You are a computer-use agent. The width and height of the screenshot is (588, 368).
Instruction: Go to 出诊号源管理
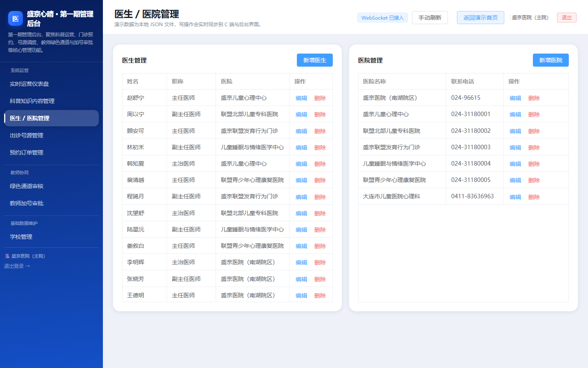point(51,135)
